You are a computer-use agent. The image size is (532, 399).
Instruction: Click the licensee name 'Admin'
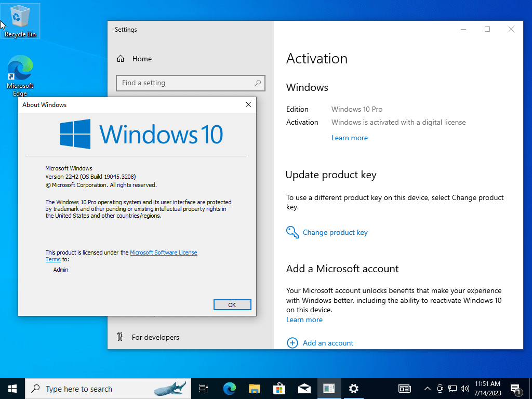click(x=61, y=270)
